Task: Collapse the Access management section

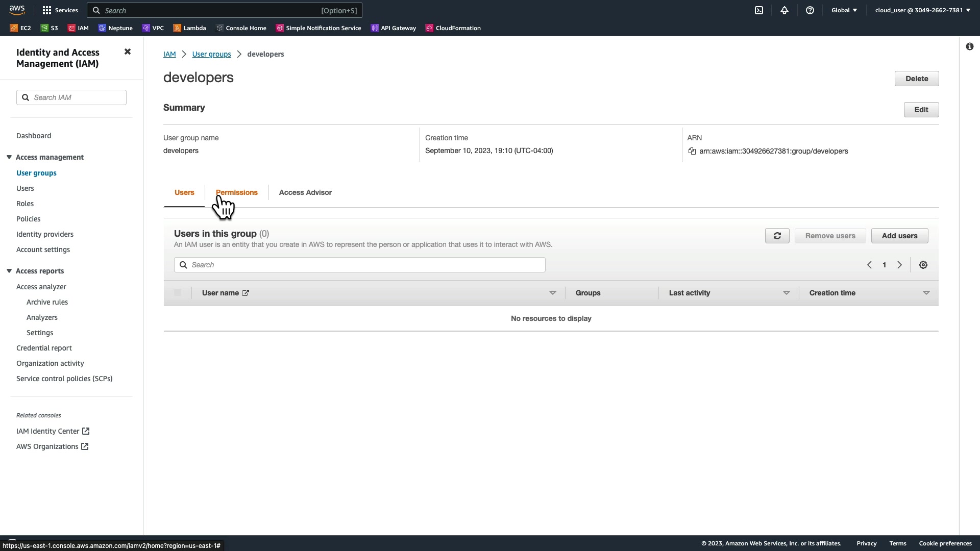Action: coord(9,157)
